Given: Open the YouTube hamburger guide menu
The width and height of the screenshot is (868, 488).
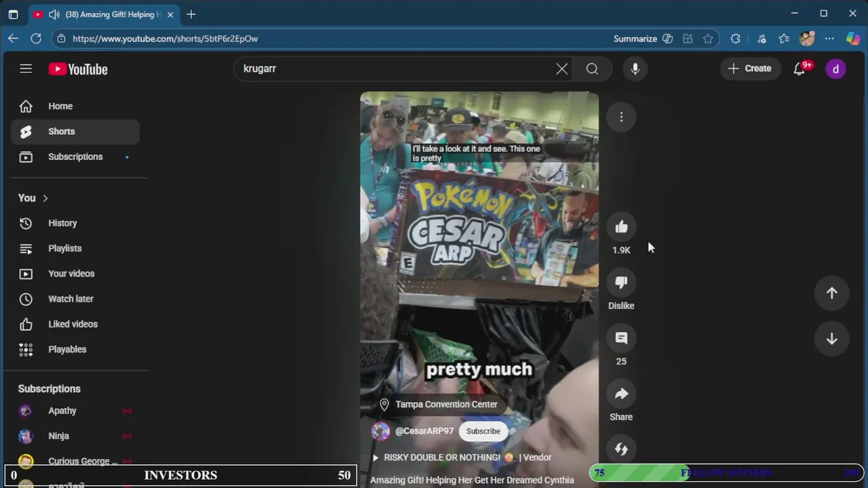Looking at the screenshot, I should click(26, 68).
